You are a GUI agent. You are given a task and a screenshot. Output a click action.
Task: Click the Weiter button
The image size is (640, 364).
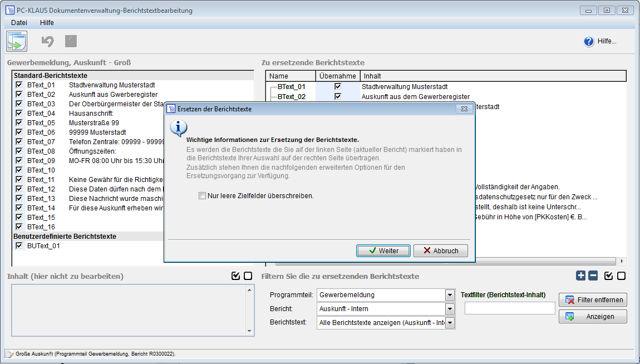383,251
